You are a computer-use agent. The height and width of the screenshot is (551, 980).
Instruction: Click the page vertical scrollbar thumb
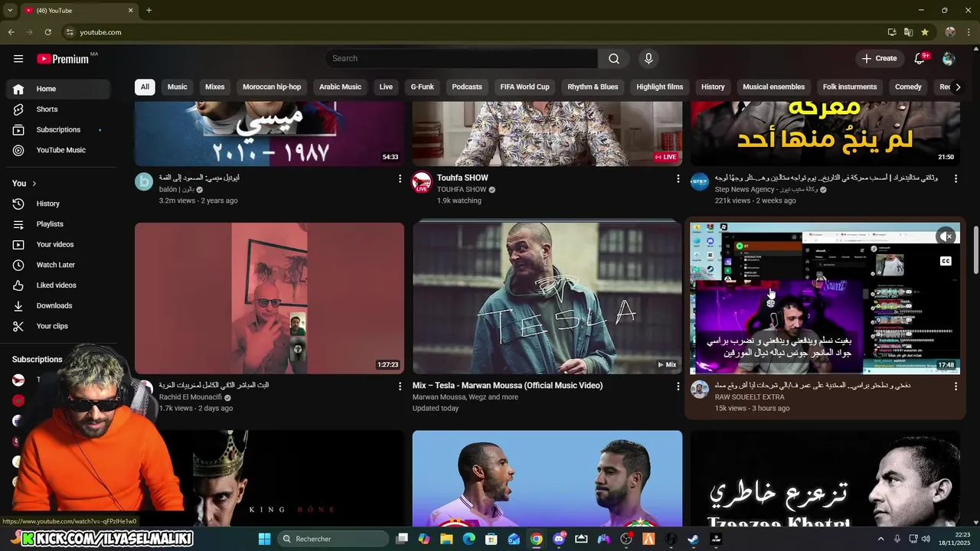point(975,250)
